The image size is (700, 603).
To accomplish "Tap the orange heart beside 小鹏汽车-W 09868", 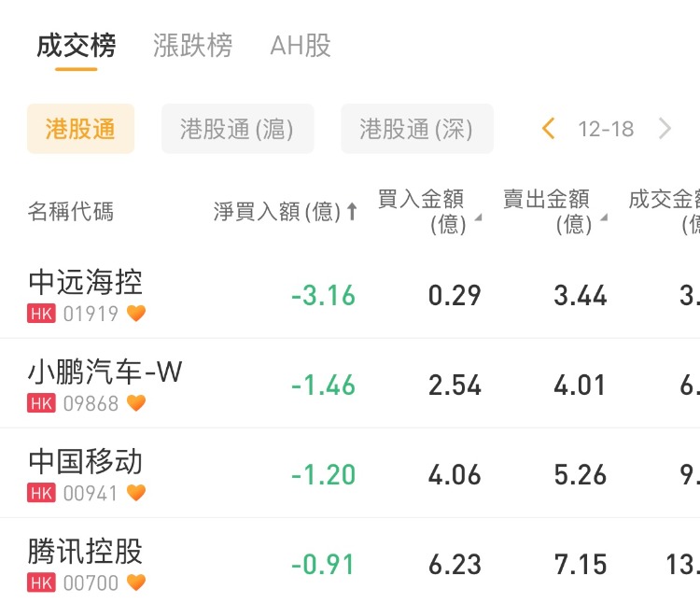I will (136, 403).
